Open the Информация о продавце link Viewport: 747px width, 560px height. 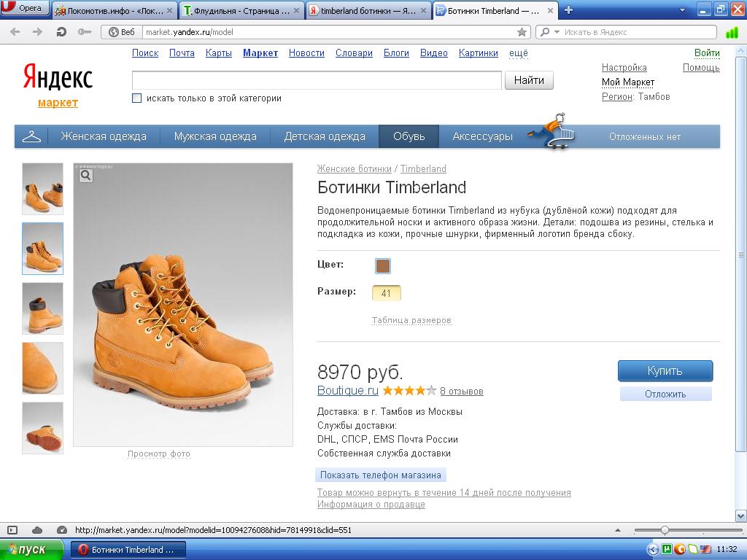click(x=371, y=505)
